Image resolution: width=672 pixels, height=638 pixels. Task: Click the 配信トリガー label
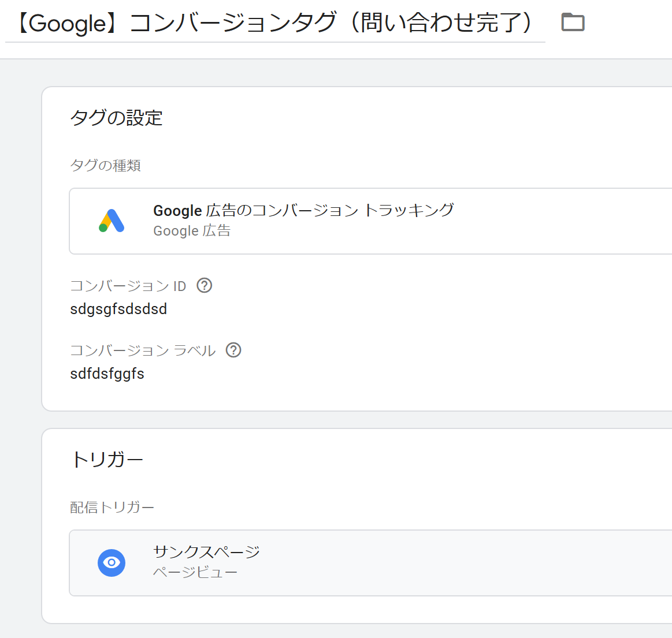coord(112,508)
